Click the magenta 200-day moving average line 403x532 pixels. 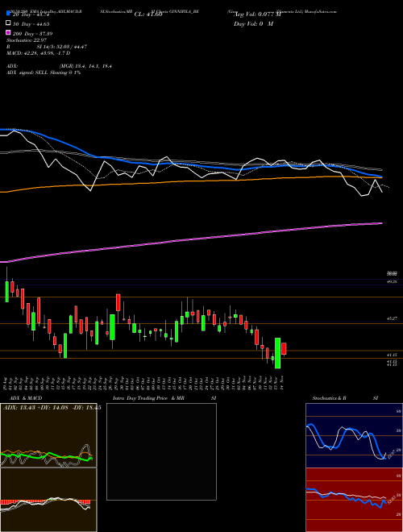[190, 240]
